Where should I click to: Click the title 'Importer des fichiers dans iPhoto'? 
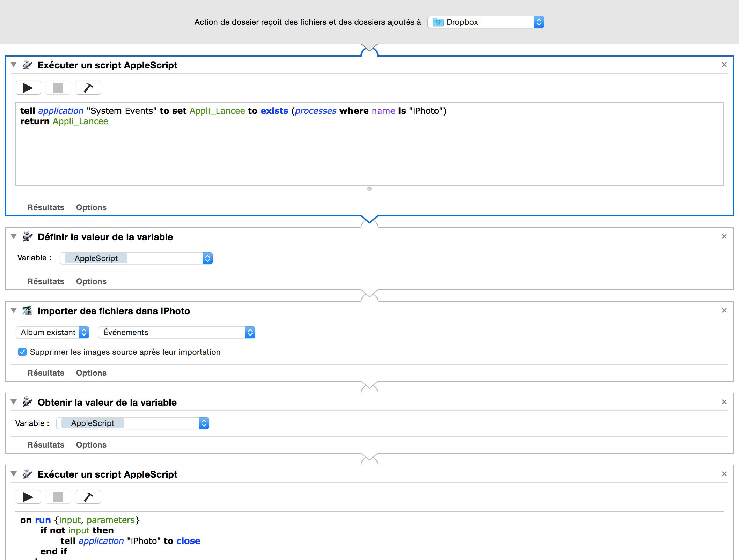click(x=114, y=311)
